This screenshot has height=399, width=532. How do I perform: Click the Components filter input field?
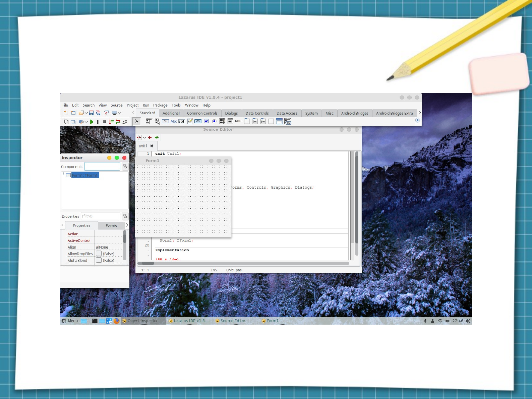pyautogui.click(x=102, y=167)
